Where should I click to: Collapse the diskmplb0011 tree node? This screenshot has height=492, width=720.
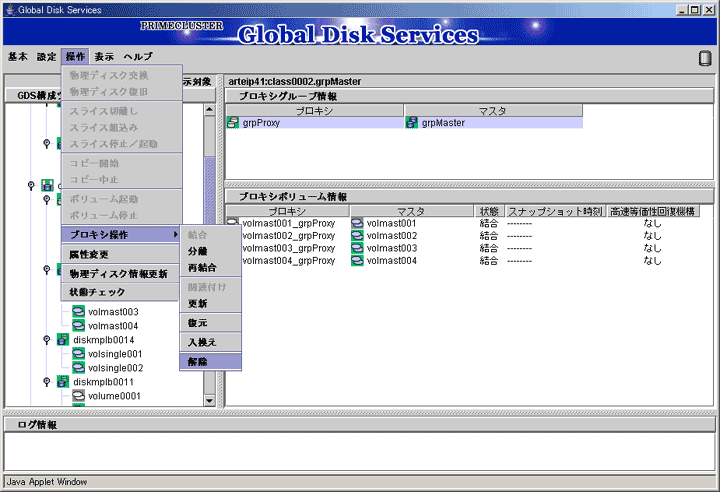(x=46, y=382)
